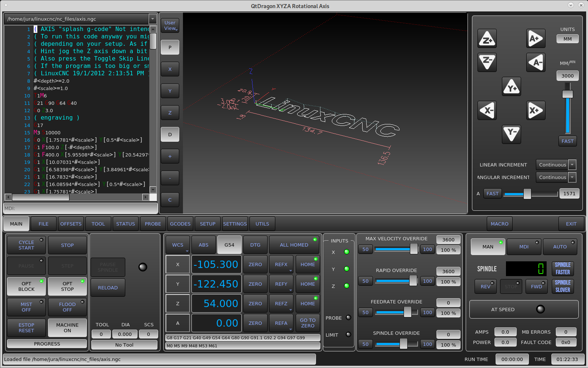Set MAX VELOCITY OVERRIDE to 50
588x368 pixels.
pos(366,249)
